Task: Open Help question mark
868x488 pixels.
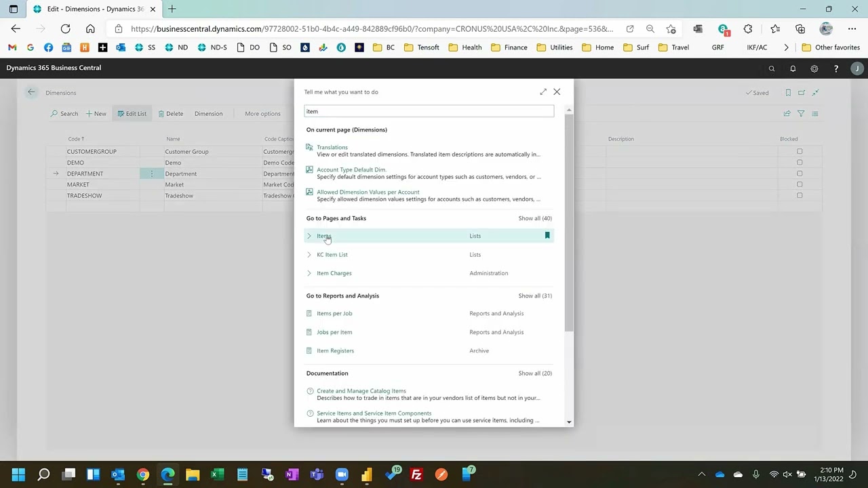Action: 836,68
